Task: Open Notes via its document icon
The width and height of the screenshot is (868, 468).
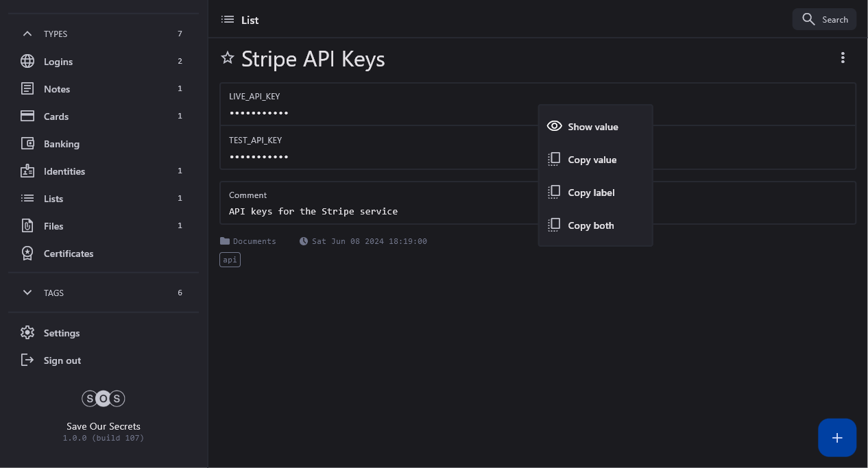Action: pos(27,89)
